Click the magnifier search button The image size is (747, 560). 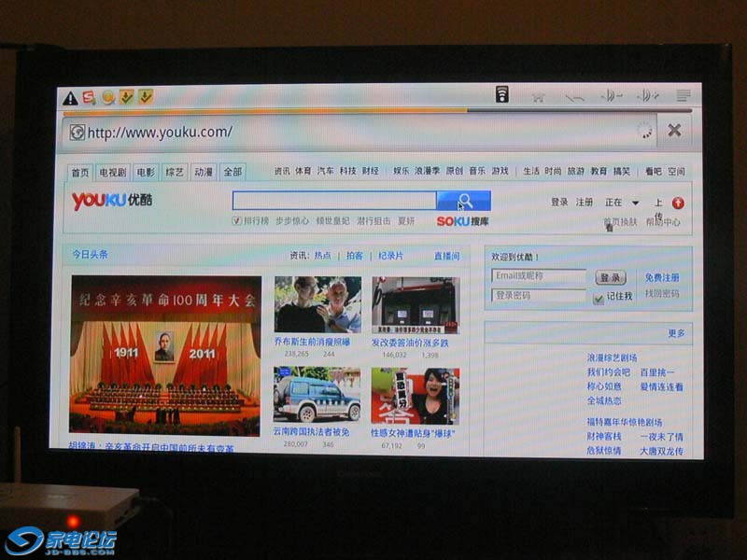(463, 201)
